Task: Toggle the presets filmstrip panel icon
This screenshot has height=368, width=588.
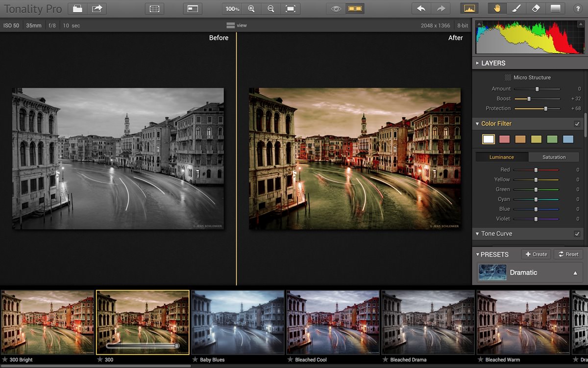Action: 155,8
